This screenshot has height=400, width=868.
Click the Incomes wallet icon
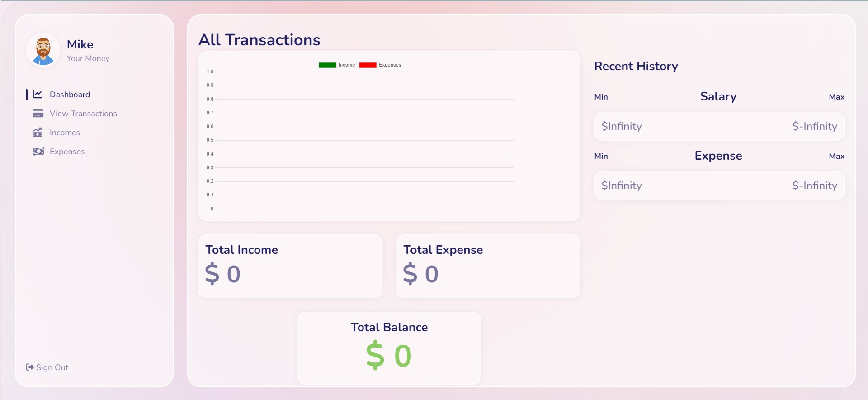click(x=38, y=133)
